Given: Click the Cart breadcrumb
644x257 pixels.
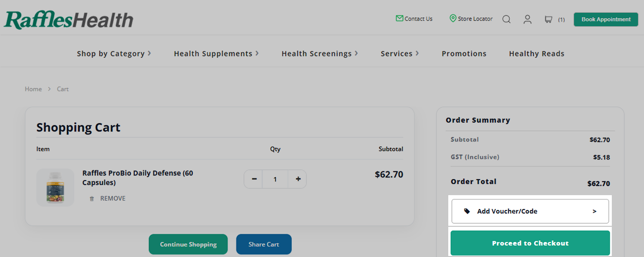Looking at the screenshot, I should [x=63, y=89].
